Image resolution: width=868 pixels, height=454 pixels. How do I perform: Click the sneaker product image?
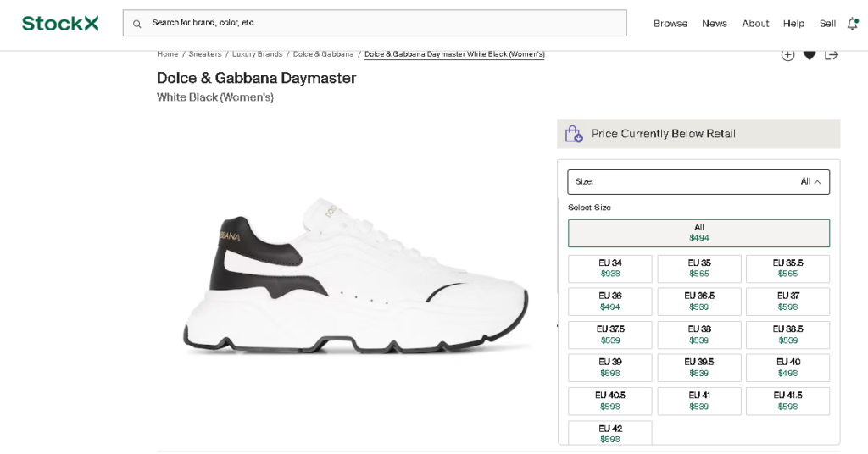[356, 280]
